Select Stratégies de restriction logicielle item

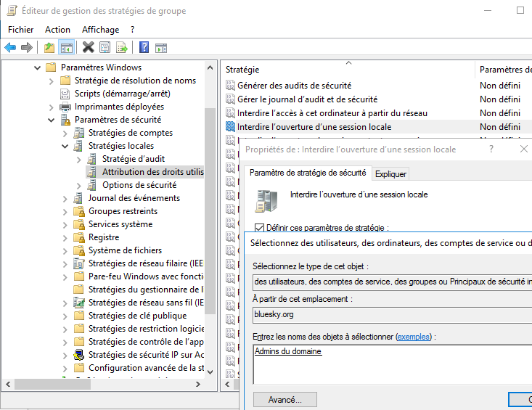point(146,329)
